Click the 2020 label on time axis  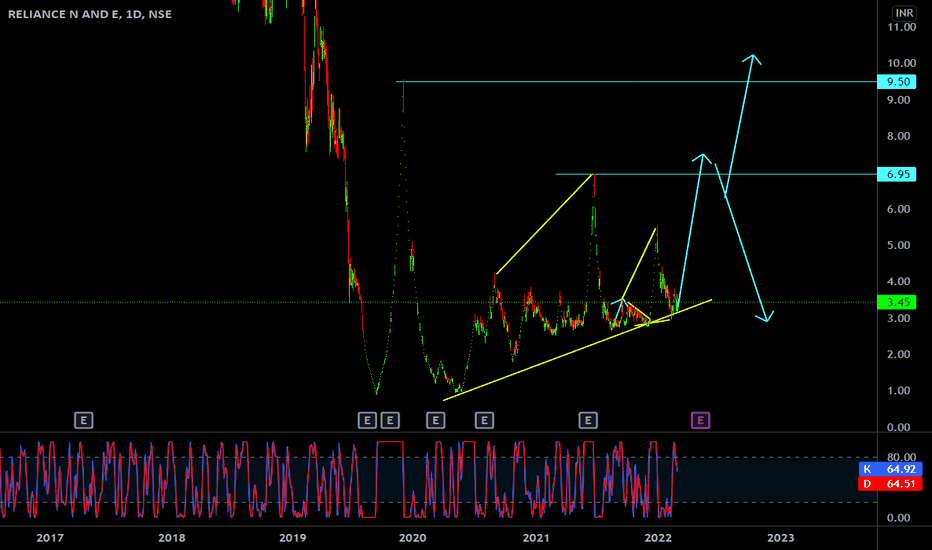click(x=413, y=538)
